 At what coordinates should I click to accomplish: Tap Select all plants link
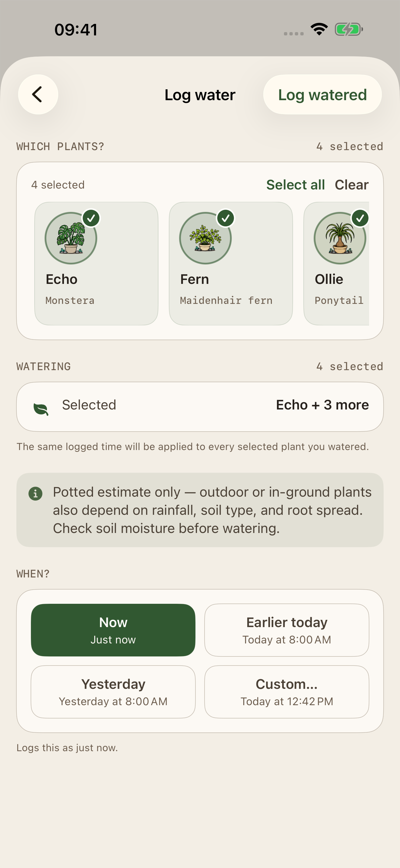pos(295,185)
